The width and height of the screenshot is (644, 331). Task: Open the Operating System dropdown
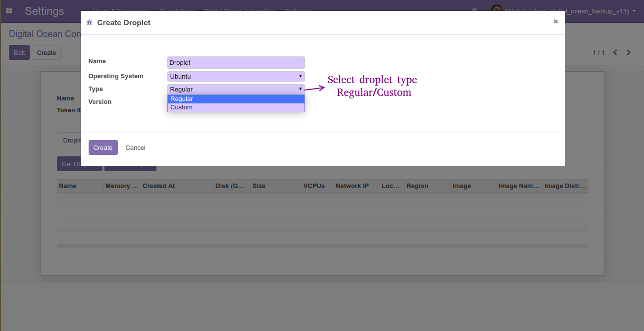(236, 76)
